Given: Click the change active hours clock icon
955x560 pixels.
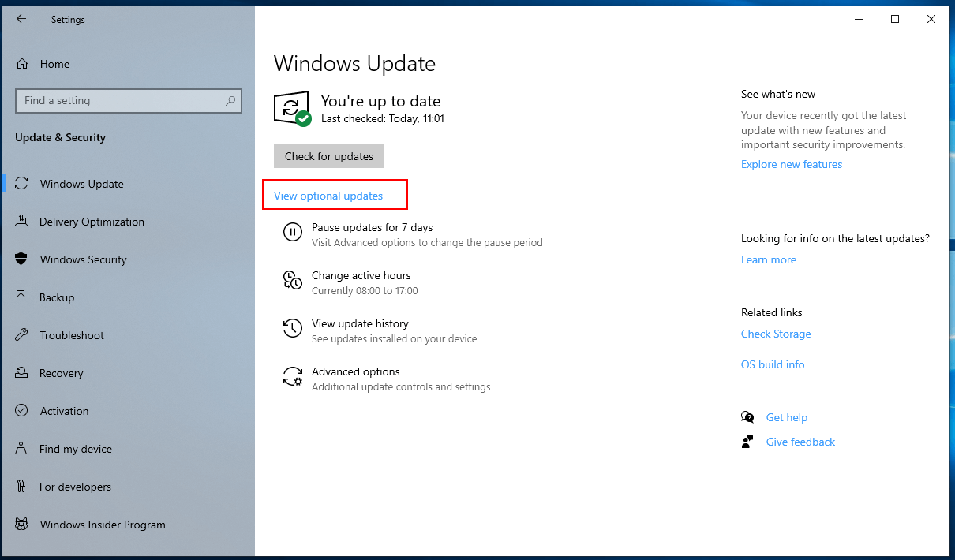Looking at the screenshot, I should point(292,280).
